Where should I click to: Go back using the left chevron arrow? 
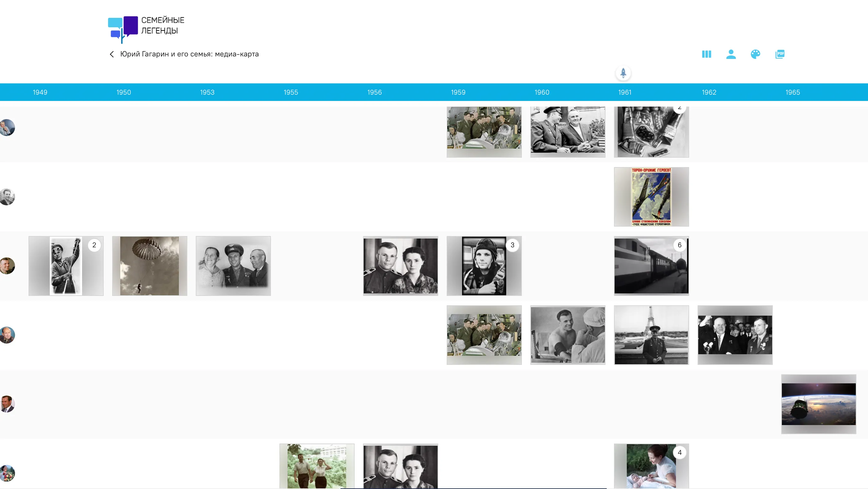pos(112,54)
